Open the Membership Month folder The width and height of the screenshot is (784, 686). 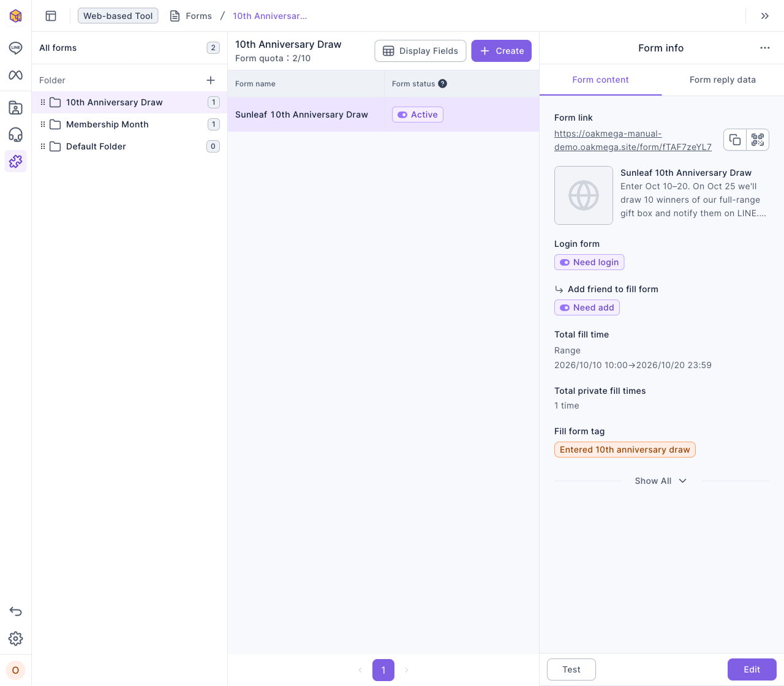click(129, 124)
